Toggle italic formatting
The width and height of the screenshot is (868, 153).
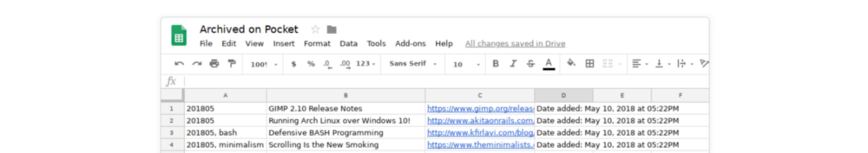(513, 63)
